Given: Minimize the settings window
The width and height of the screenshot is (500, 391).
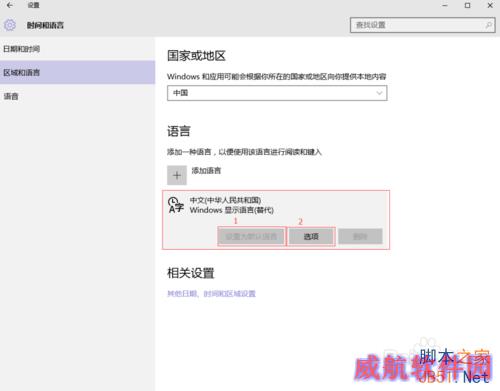Looking at the screenshot, I should click(445, 5).
